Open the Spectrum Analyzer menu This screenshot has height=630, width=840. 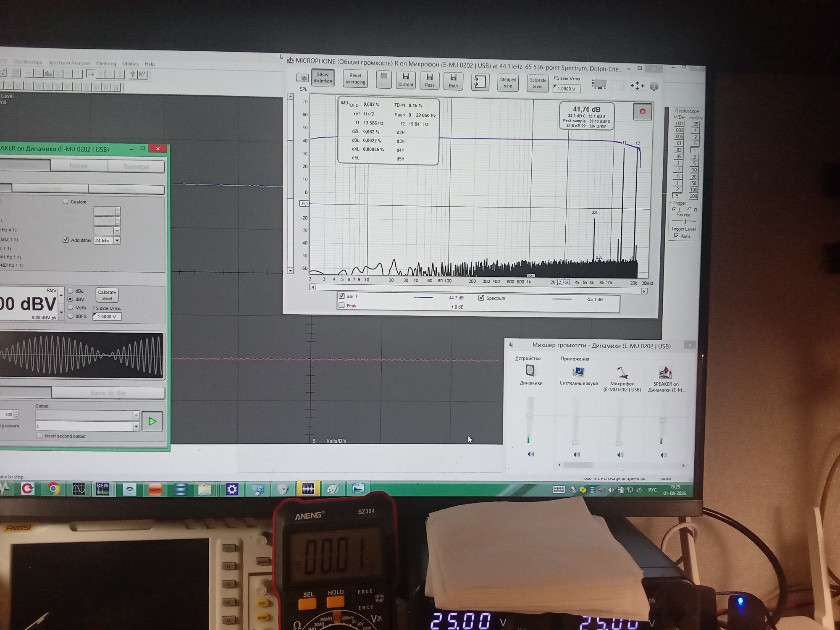[x=69, y=63]
